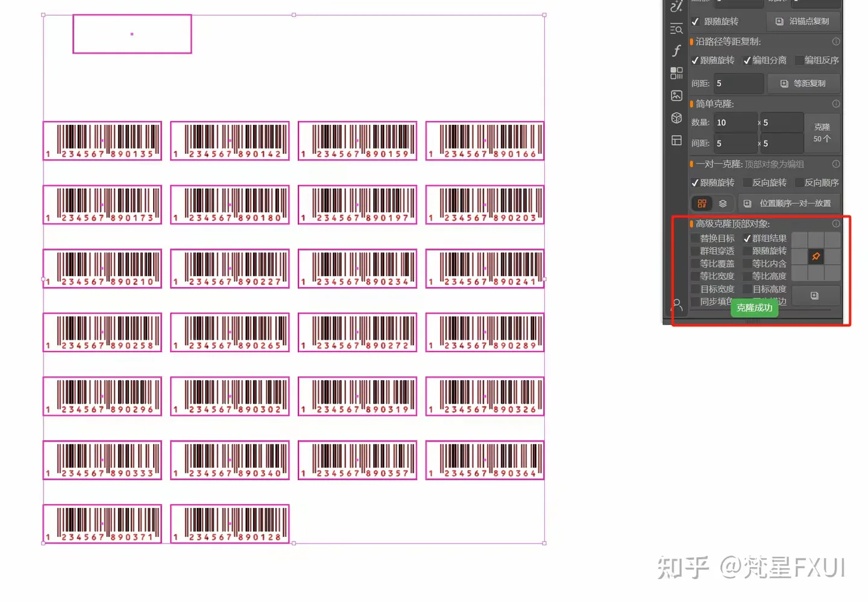This screenshot has height=602, width=868.
Task: Show info for 沿路径等距复制 section
Action: coord(836,42)
